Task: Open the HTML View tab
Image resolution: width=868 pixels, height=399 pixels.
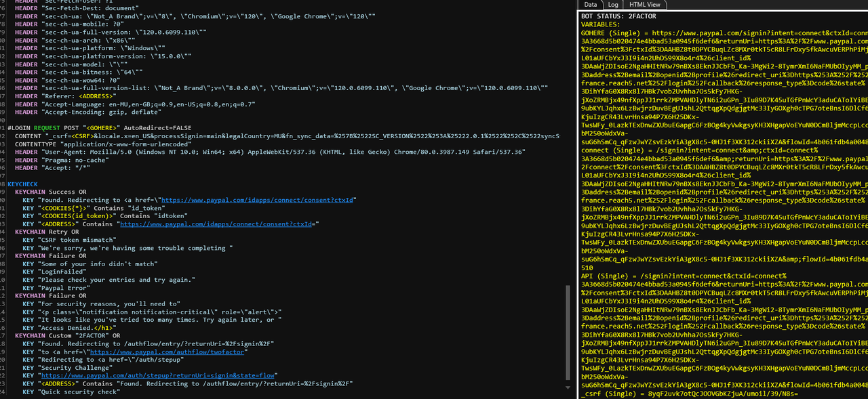Action: pos(646,5)
